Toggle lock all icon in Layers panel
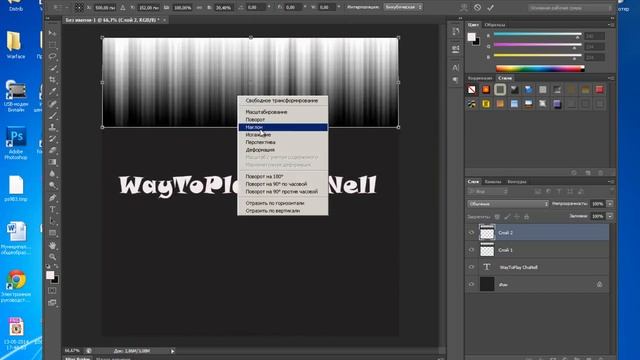Image resolution: width=640 pixels, height=360 pixels. tap(527, 217)
